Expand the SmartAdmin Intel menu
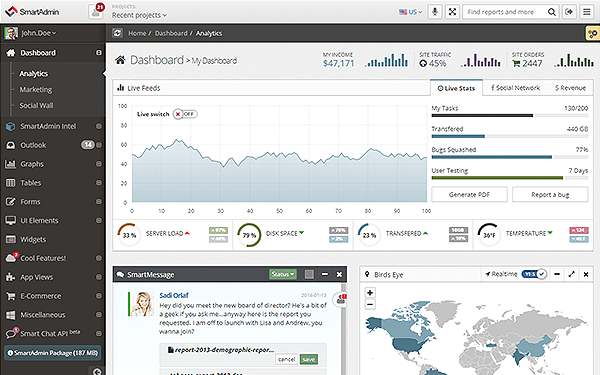The image size is (600, 375). tap(99, 126)
